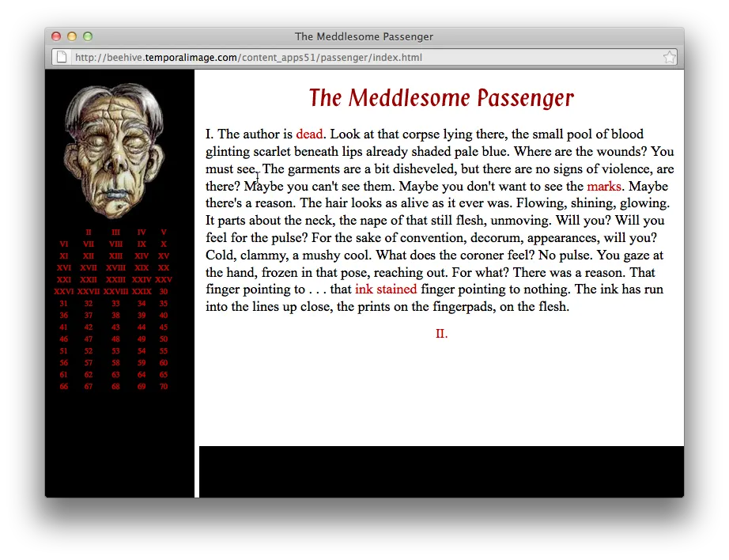Follow the "marks" link in the text
This screenshot has width=729, height=560.
(x=604, y=187)
